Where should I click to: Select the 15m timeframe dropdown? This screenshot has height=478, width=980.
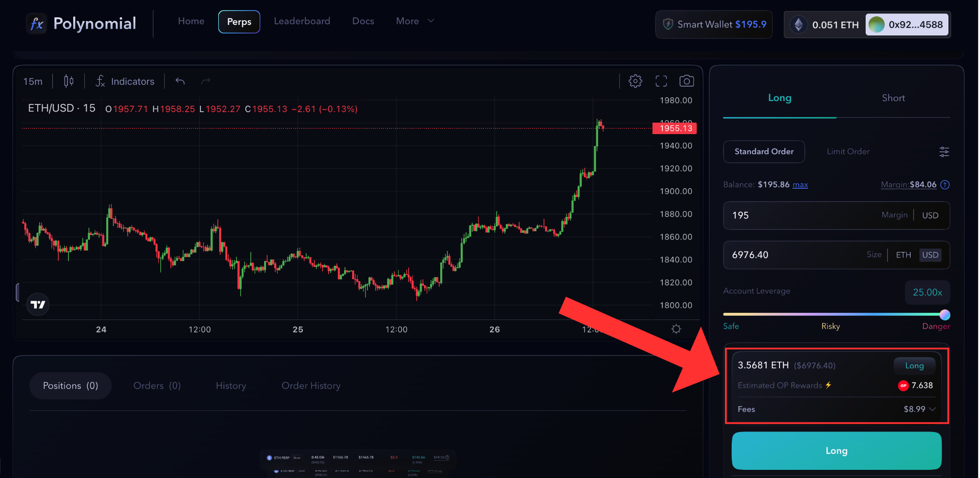pos(33,81)
